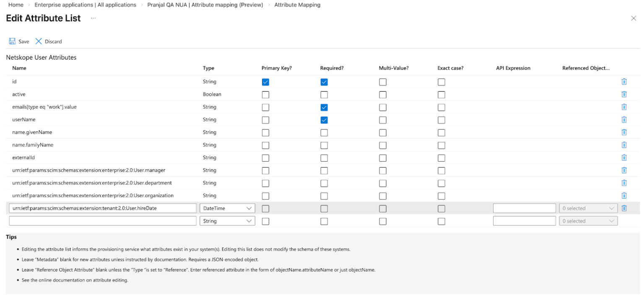Expand Referenced Object dropdown in new row
The height and width of the screenshot is (308, 644).
(588, 221)
